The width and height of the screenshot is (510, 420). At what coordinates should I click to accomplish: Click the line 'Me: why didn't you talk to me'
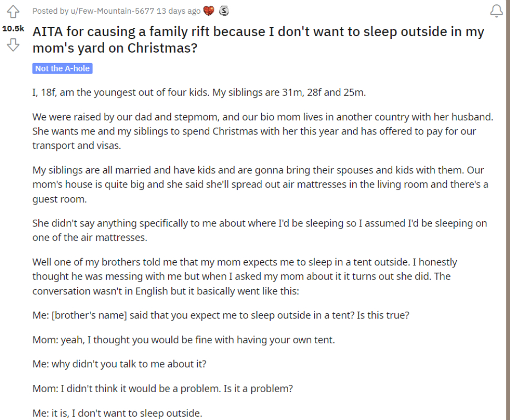point(119,364)
